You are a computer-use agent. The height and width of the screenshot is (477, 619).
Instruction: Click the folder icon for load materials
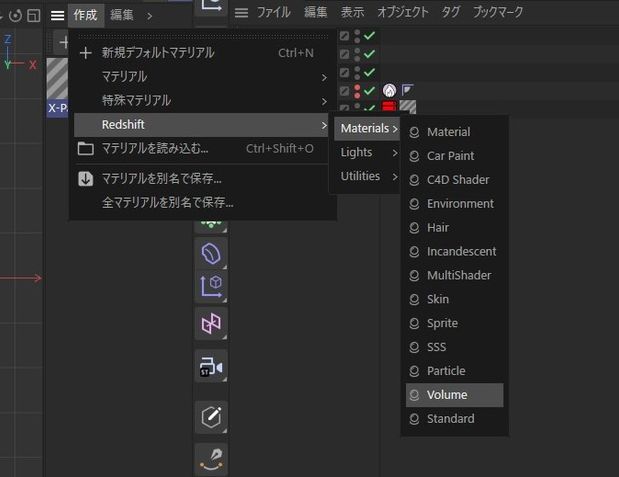(86, 149)
